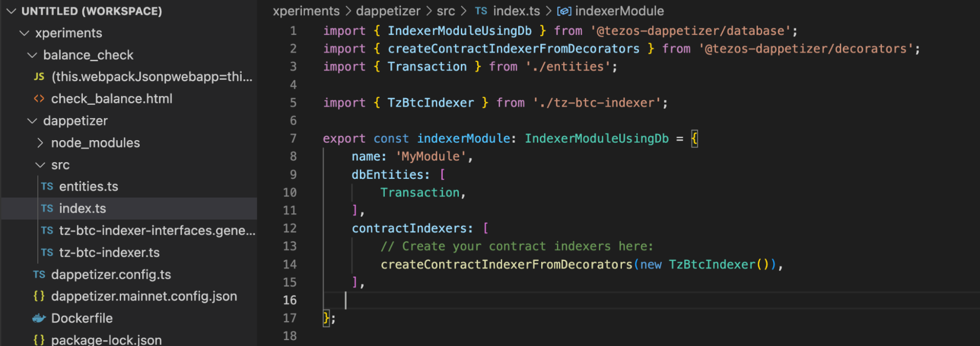Open tz-btc-indexer-interfaces generated file
980x346 pixels.
click(x=157, y=231)
